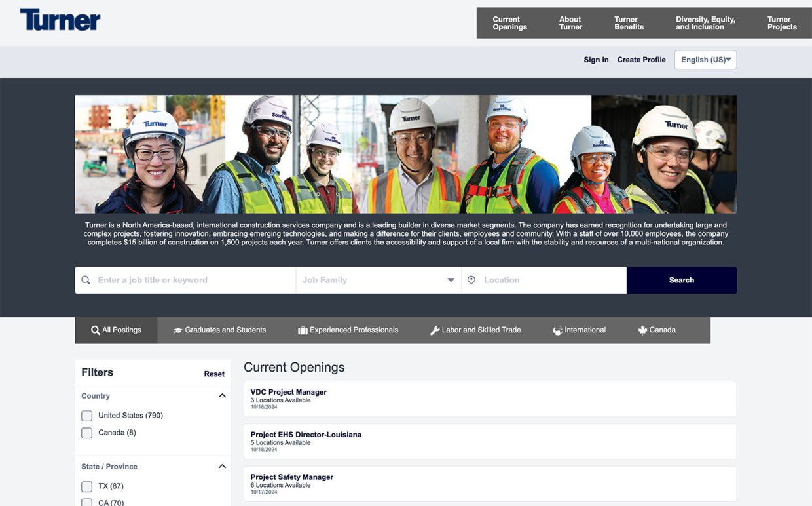The width and height of the screenshot is (812, 506).
Task: Check the Canada (8) country filter
Action: pyautogui.click(x=87, y=433)
